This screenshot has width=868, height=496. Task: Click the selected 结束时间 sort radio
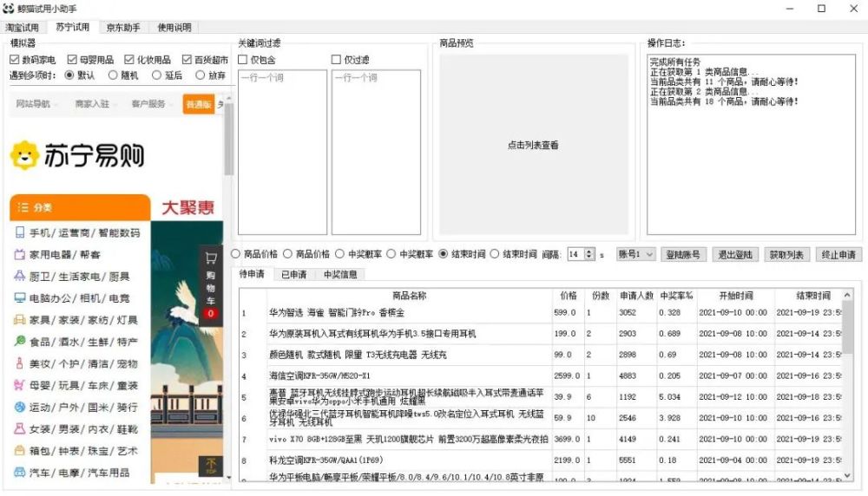point(443,254)
